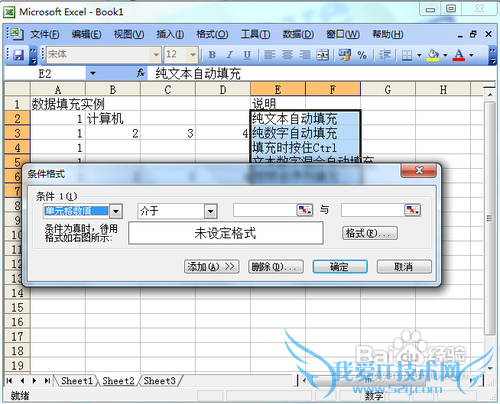The image size is (500, 404).
Task: Click first condition value input field
Action: 265,210
